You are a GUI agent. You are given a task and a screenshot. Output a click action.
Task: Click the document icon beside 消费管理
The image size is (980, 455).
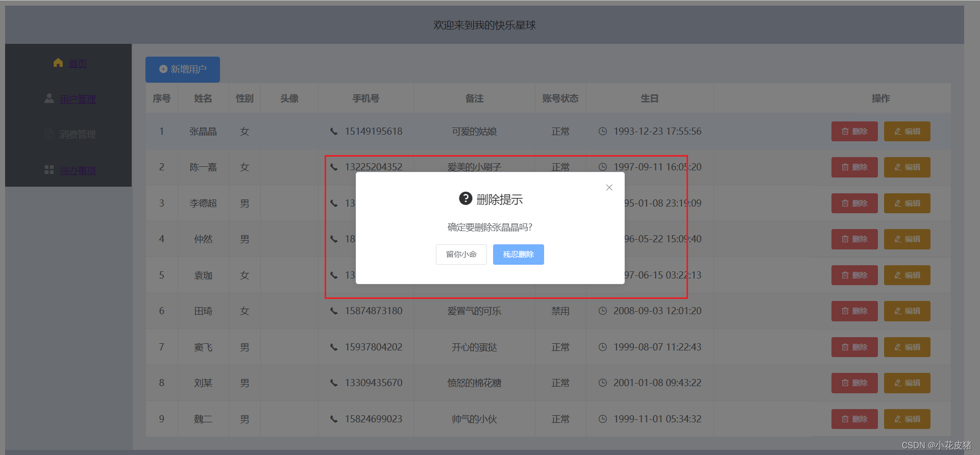tap(49, 134)
